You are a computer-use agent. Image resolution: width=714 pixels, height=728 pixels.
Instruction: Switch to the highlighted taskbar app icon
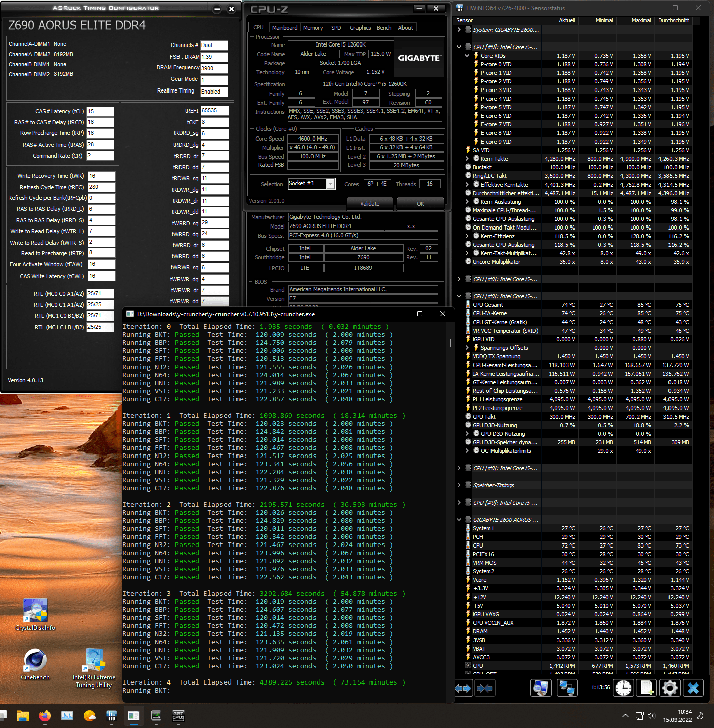133,716
